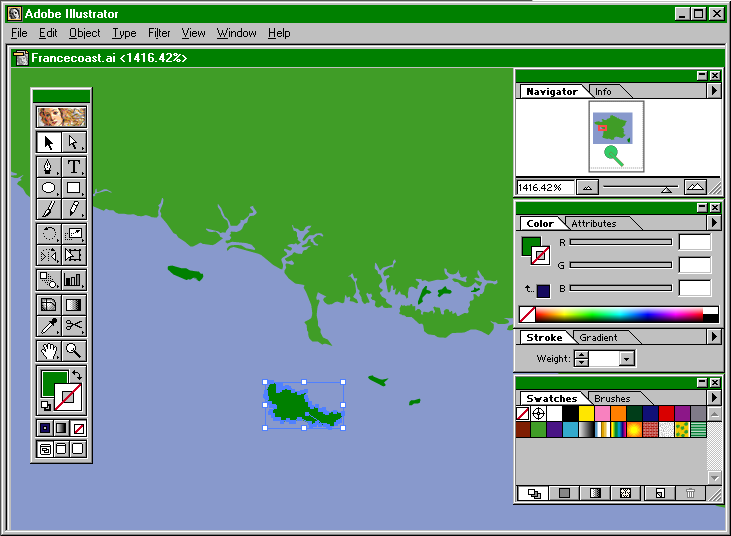Select the Zoom magnifier tool

(x=74, y=350)
